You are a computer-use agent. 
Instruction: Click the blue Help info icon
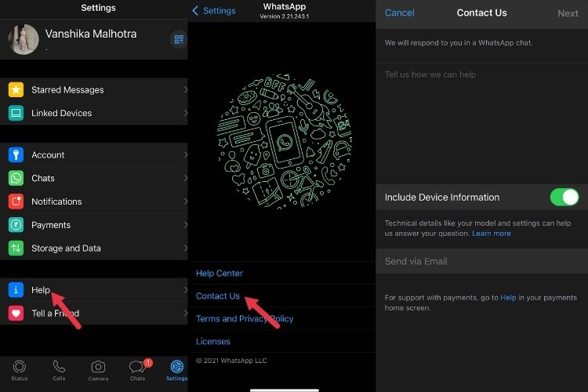tap(16, 290)
